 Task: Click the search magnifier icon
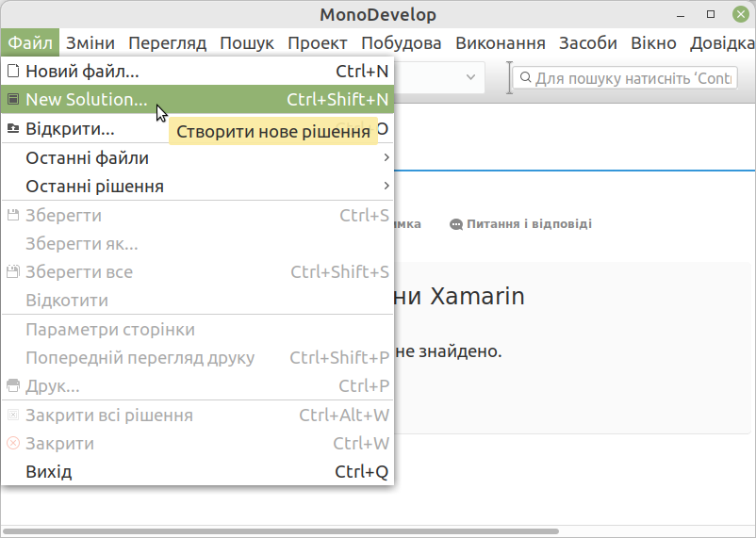point(526,77)
